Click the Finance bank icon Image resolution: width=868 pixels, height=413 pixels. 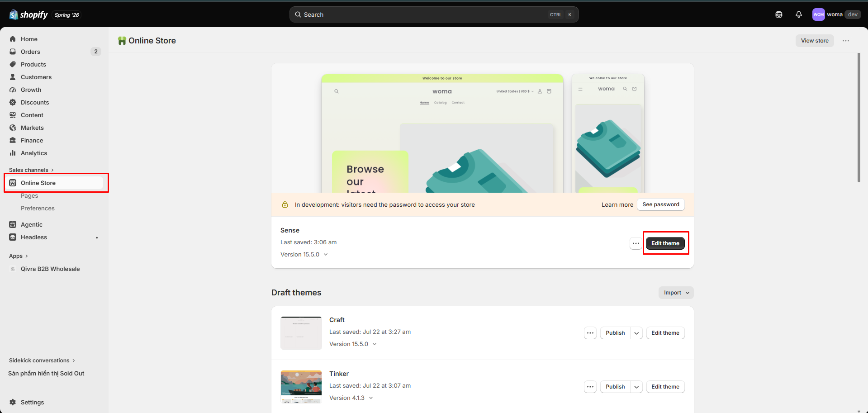click(x=13, y=140)
